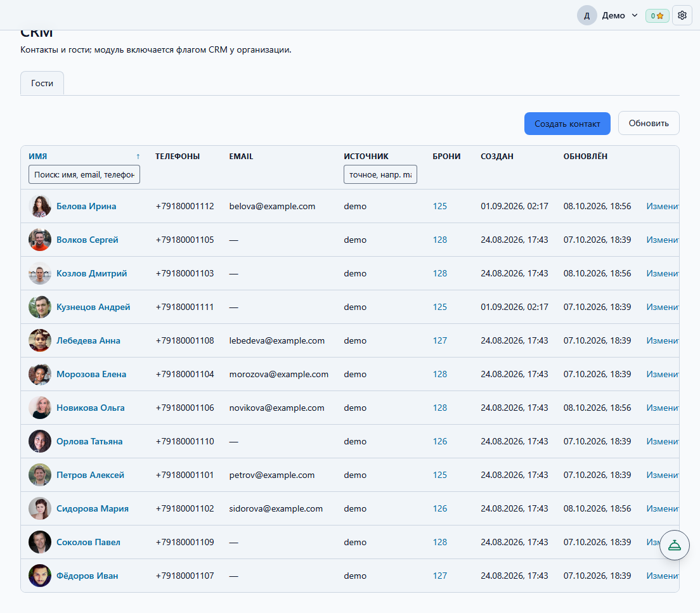The width and height of the screenshot is (700, 613).
Task: Open contact Волков Сергей
Action: point(87,240)
